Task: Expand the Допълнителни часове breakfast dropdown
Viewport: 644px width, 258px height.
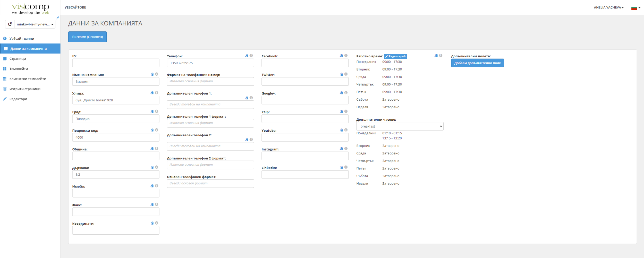Action: [400, 126]
